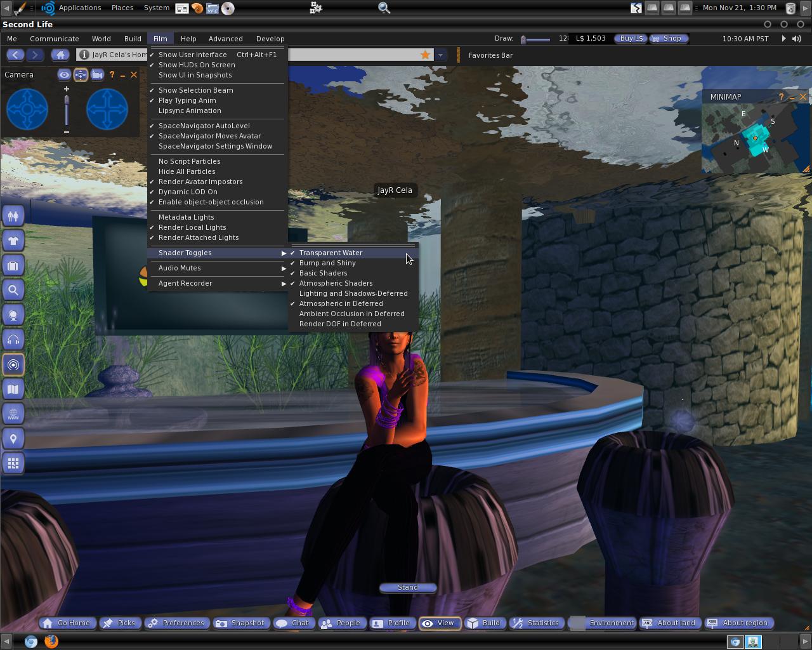
Task: Click the Go Home bottom toolbar button
Action: pyautogui.click(x=67, y=623)
